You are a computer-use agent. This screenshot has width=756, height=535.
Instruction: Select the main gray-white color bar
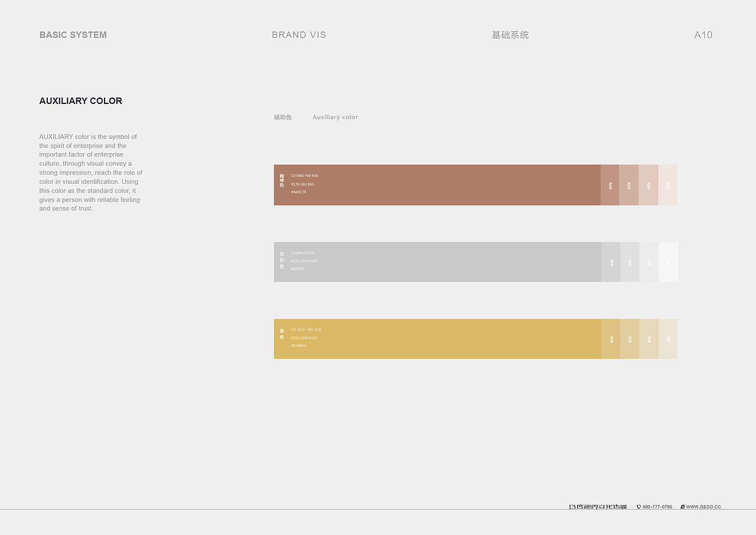437,262
